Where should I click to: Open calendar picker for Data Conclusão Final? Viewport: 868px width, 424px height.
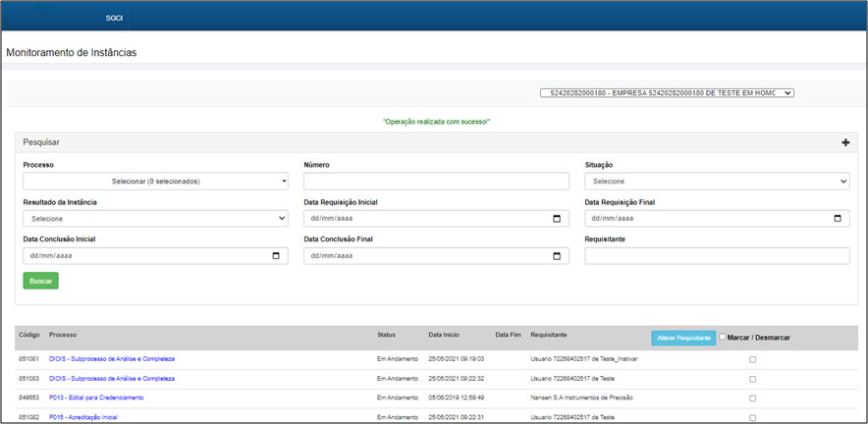tap(557, 256)
